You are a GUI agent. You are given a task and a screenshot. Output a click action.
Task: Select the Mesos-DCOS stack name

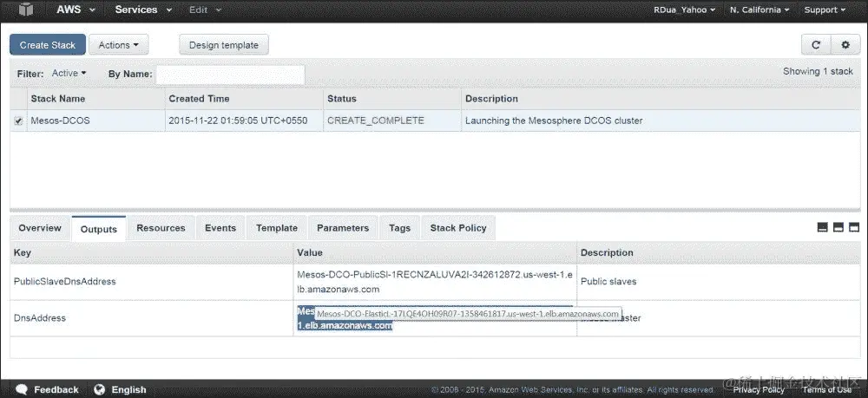pyautogui.click(x=61, y=121)
